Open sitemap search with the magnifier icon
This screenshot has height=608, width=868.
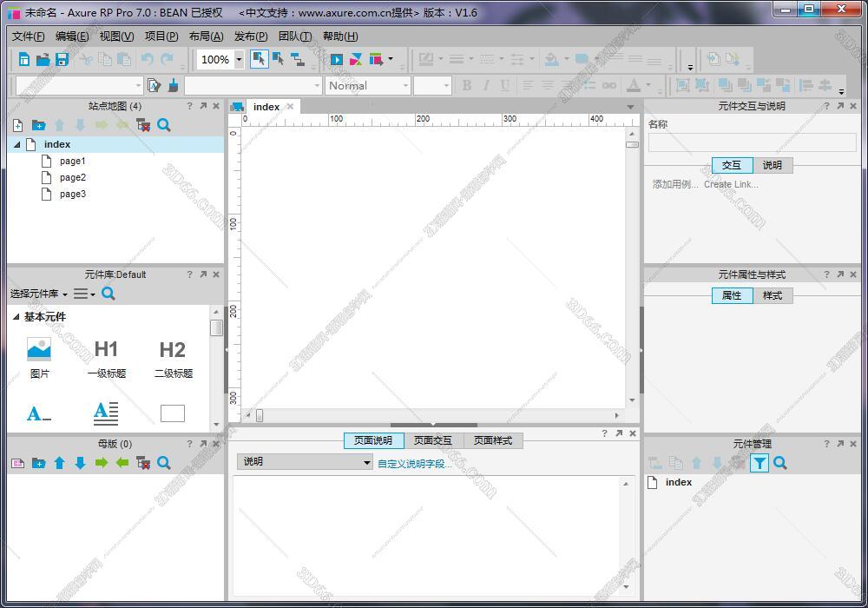point(163,125)
